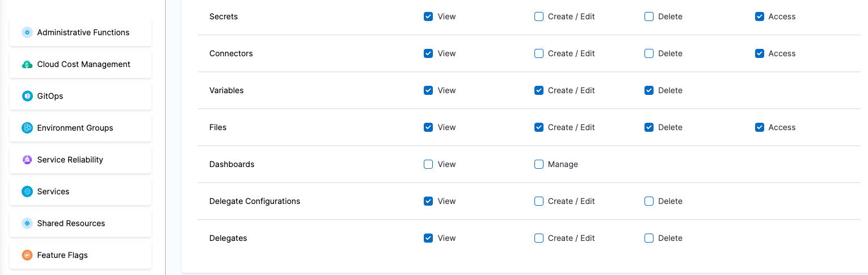Enable Delete for Delegate Configurations
This screenshot has height=275, width=868.
pyautogui.click(x=649, y=201)
